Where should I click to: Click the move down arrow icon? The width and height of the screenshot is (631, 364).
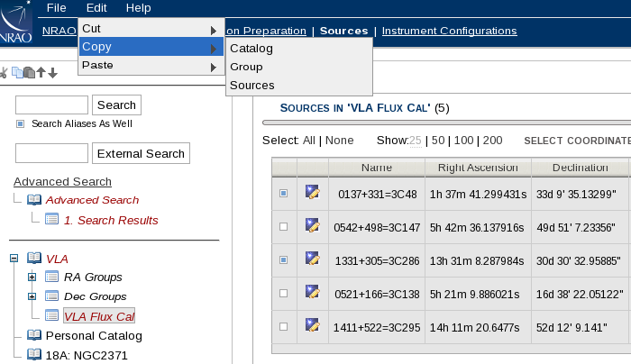[52, 73]
